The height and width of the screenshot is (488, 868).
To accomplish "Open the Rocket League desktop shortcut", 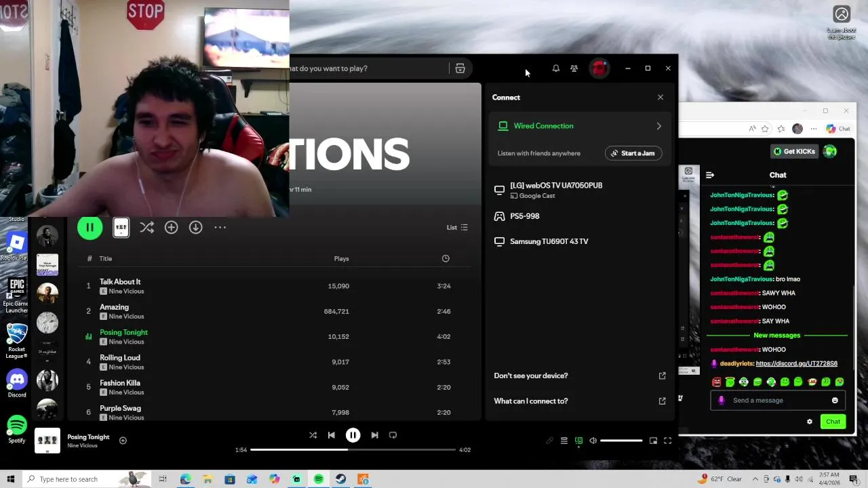I will pyautogui.click(x=17, y=341).
